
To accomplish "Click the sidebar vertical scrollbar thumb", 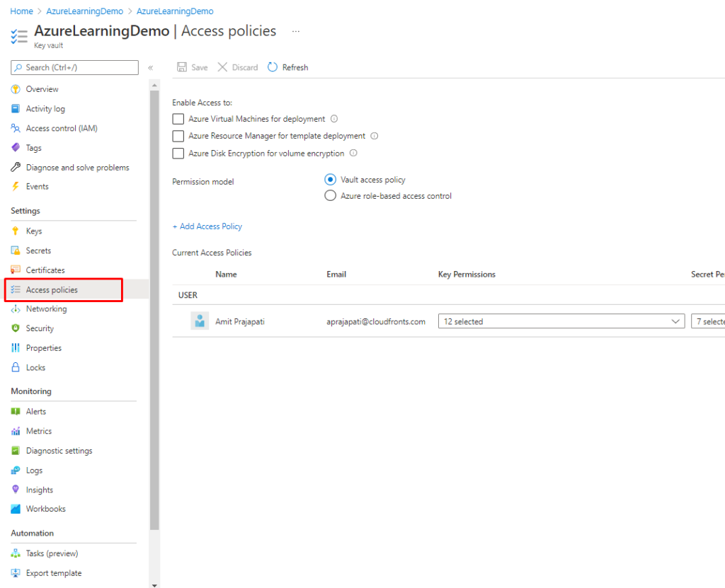I will pos(154,310).
